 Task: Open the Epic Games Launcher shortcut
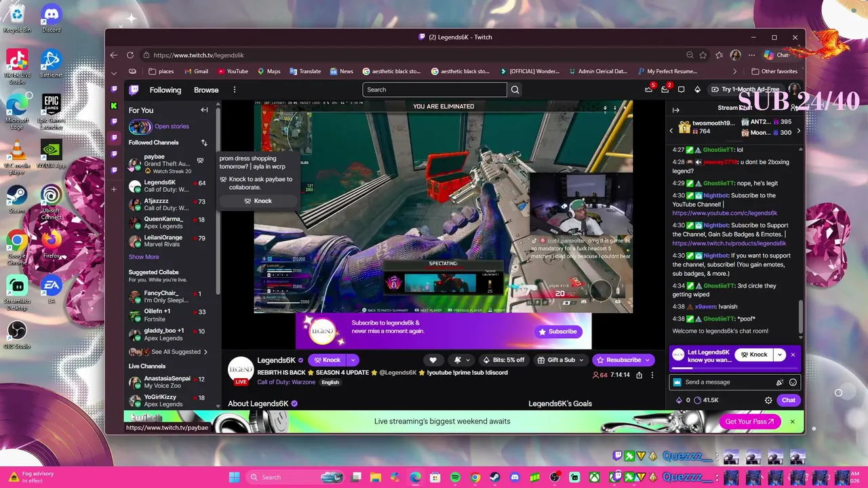coord(52,112)
